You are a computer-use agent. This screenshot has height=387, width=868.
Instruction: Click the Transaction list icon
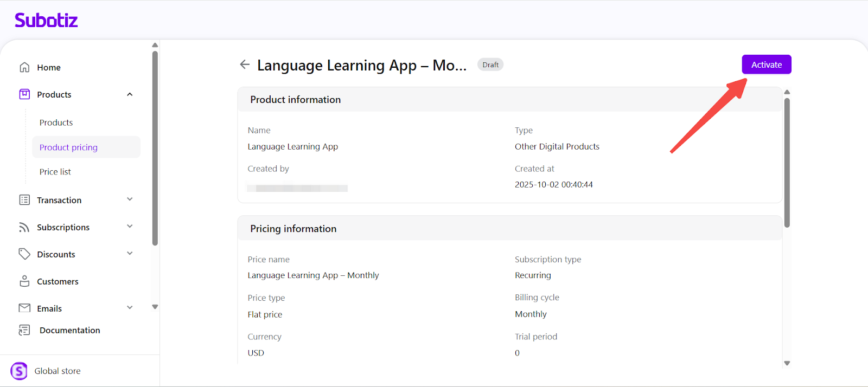pos(24,200)
